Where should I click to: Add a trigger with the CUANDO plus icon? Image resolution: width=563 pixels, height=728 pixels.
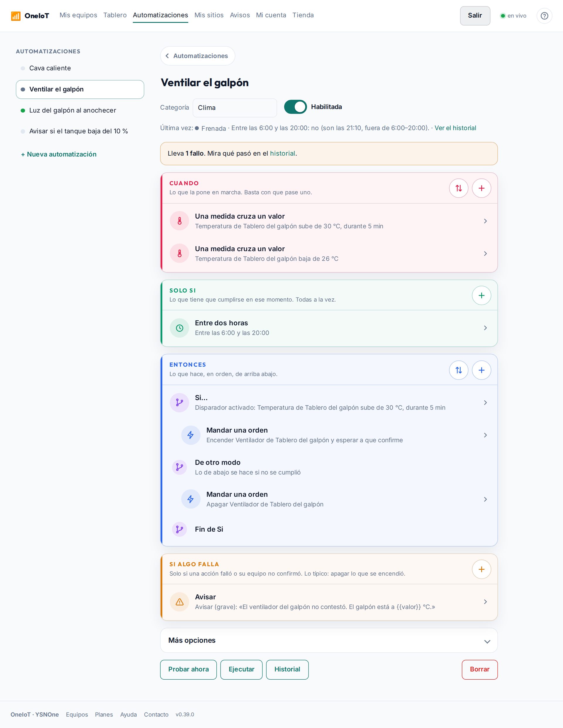coord(481,188)
